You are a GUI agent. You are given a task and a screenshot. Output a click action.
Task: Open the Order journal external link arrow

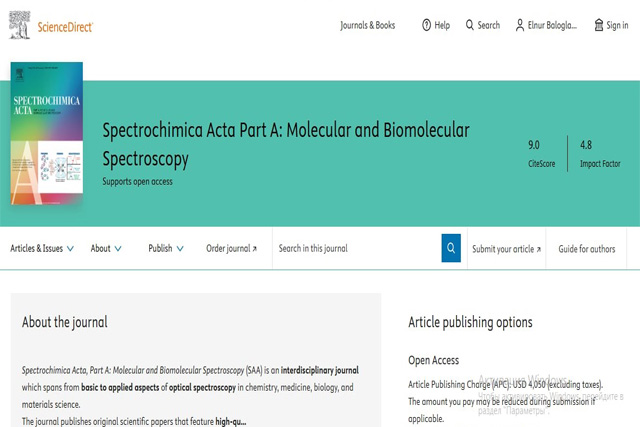[x=255, y=249]
